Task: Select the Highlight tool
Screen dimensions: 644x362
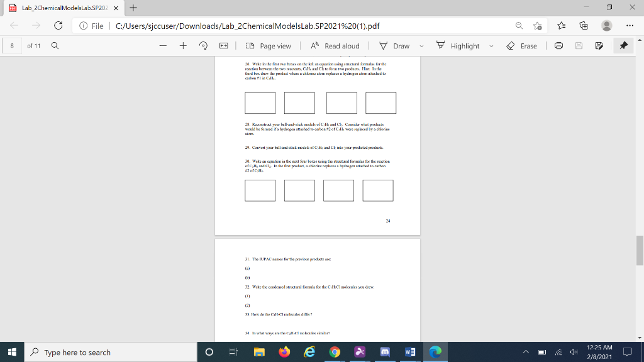Action: click(x=458, y=45)
